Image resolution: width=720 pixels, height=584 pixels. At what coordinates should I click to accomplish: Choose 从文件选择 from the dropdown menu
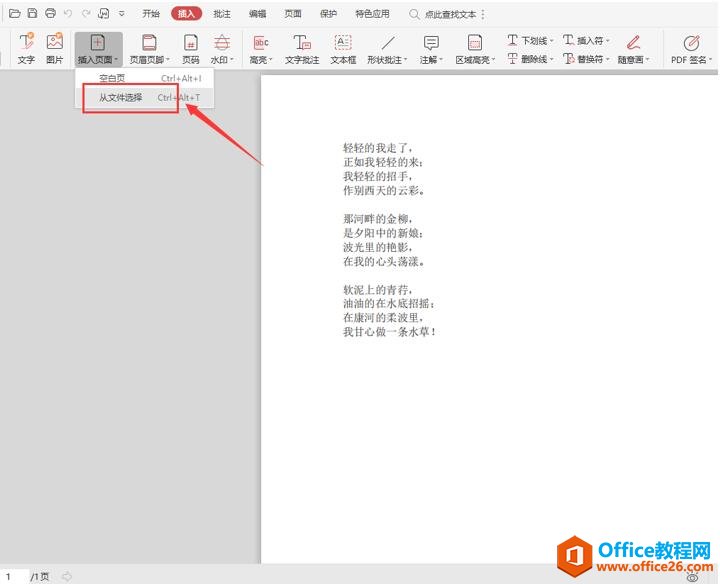[121, 98]
